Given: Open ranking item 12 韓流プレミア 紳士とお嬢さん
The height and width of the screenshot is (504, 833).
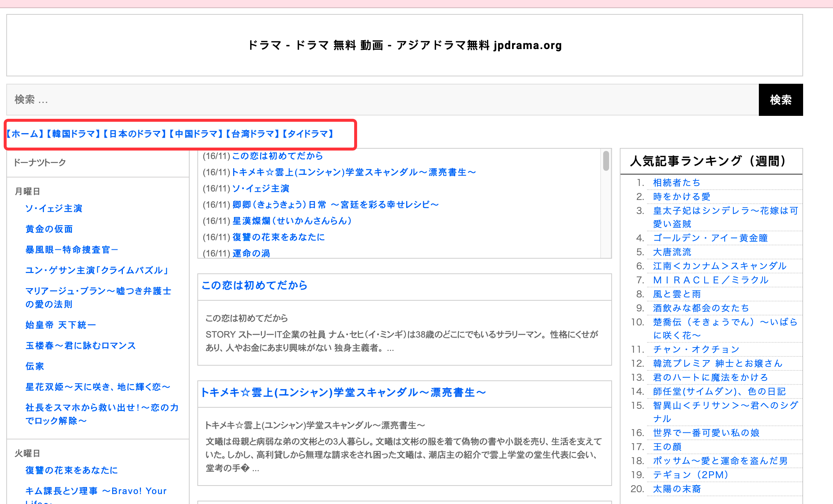Looking at the screenshot, I should click(718, 363).
